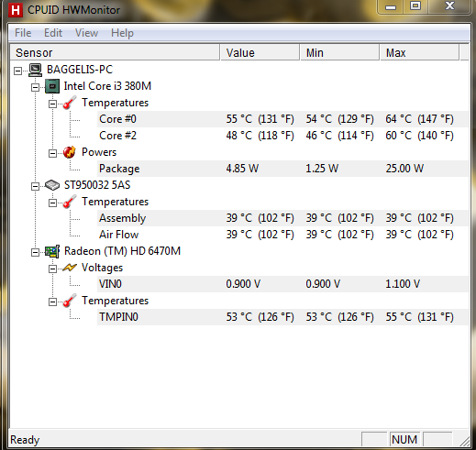
Task: Click Package max value 25.00 W
Action: coord(404,169)
